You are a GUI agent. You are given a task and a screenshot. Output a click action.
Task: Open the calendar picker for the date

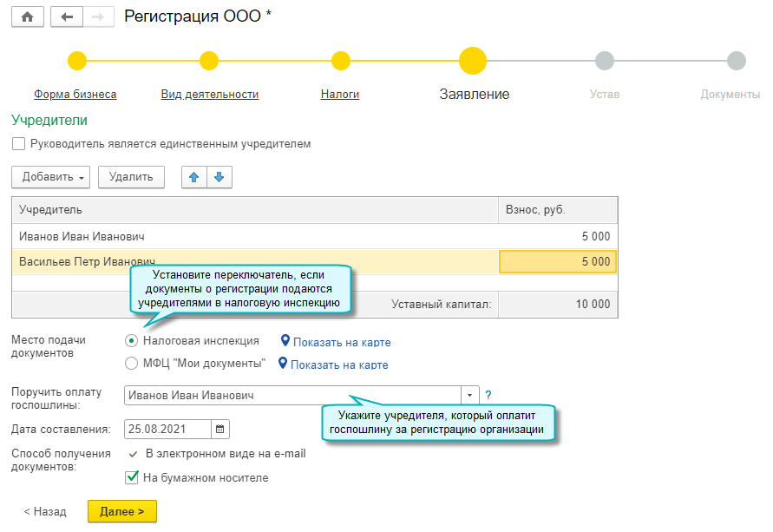point(220,429)
